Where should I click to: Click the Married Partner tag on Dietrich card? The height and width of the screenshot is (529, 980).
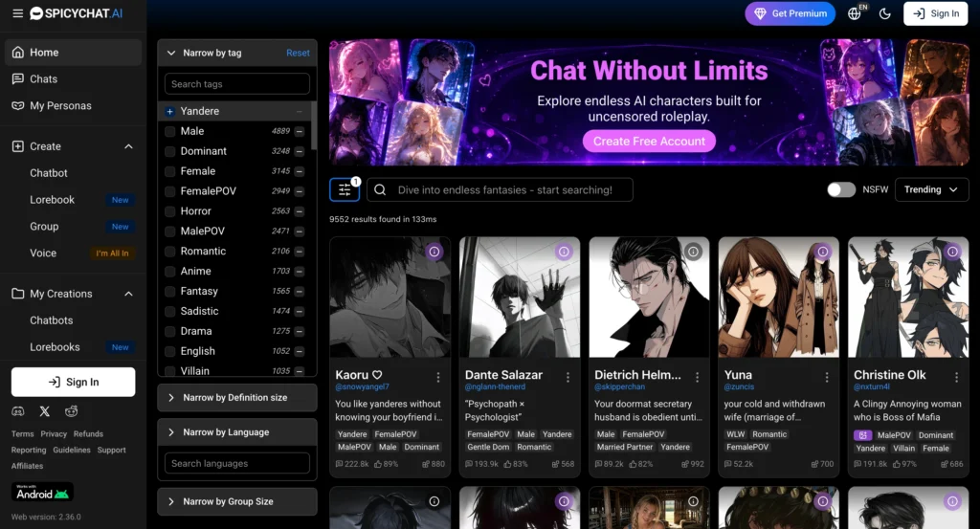[x=624, y=447]
